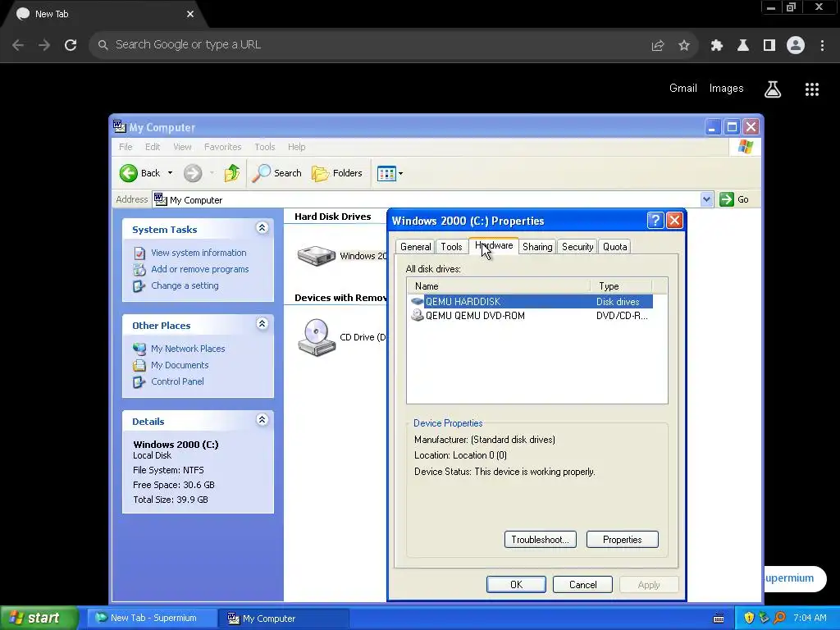Click the Start button
The height and width of the screenshot is (630, 840).
pos(39,618)
